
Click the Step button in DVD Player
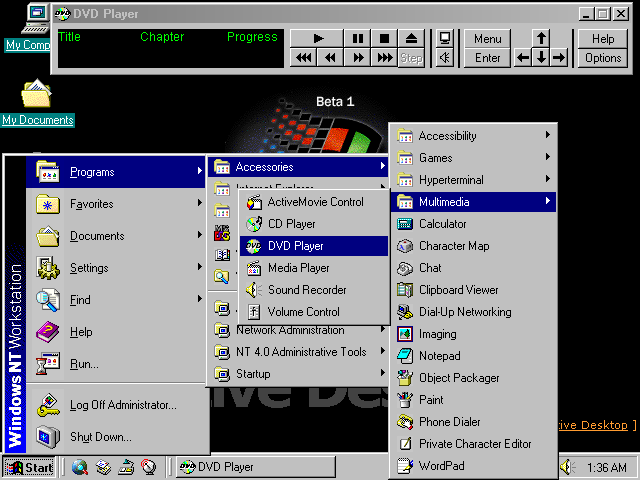tap(411, 58)
